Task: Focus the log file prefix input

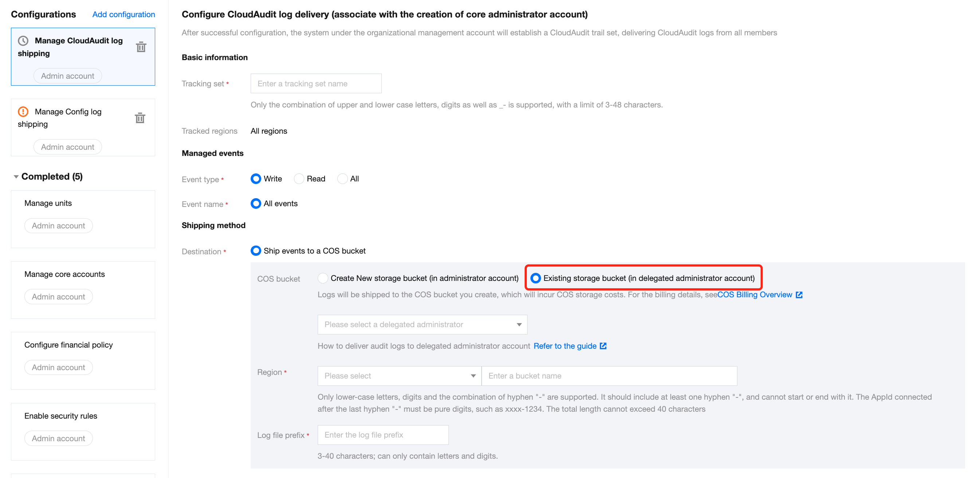Action: click(x=383, y=435)
